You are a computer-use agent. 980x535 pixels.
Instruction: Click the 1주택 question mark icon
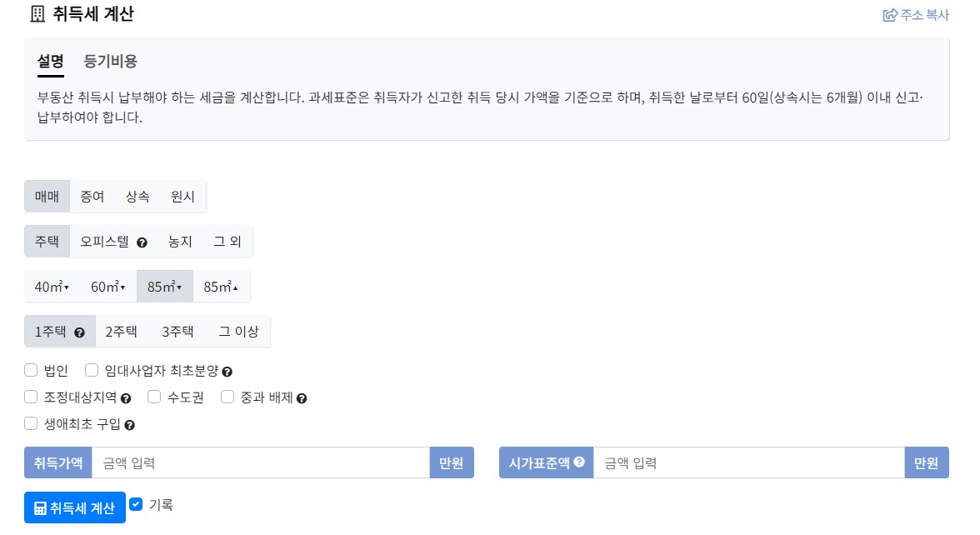79,332
